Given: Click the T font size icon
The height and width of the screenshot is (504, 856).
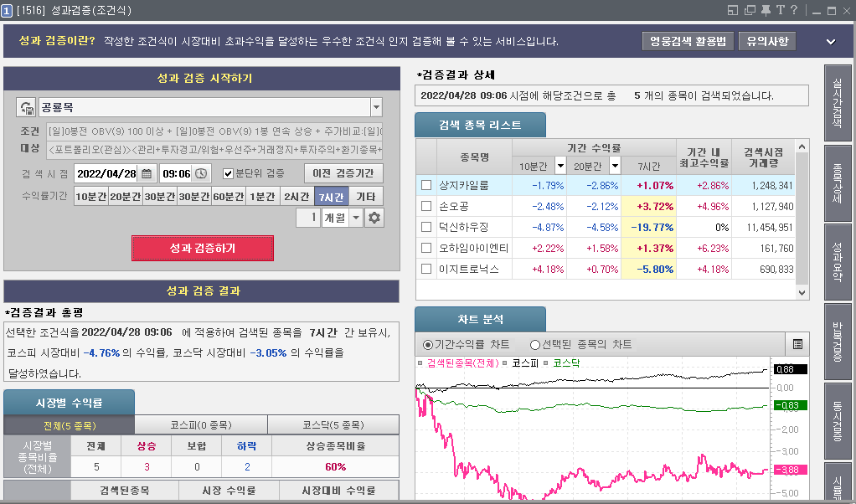Looking at the screenshot, I should pos(780,10).
